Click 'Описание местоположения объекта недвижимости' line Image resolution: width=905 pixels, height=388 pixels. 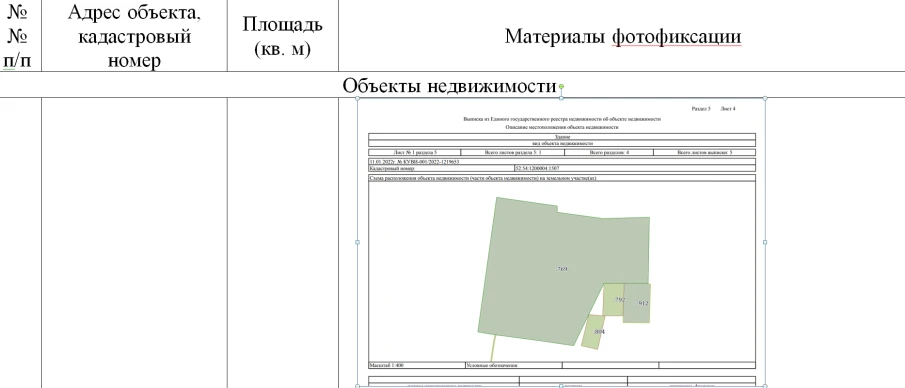[562, 127]
